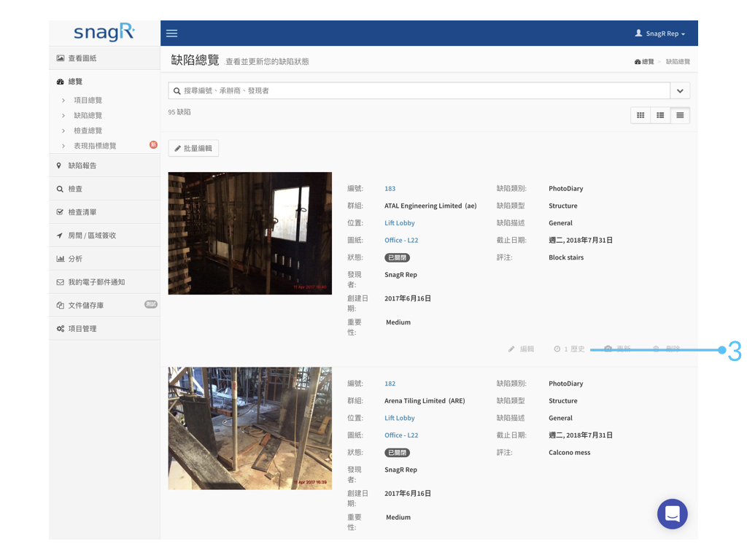
Task: Click the 檢查清單 checkbox icon
Action: (x=60, y=212)
